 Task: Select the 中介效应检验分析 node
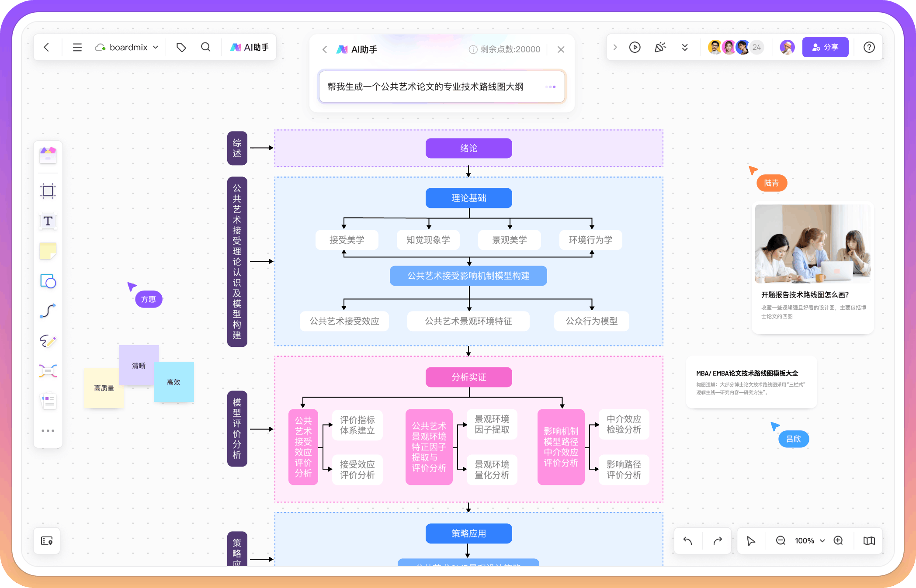point(624,424)
